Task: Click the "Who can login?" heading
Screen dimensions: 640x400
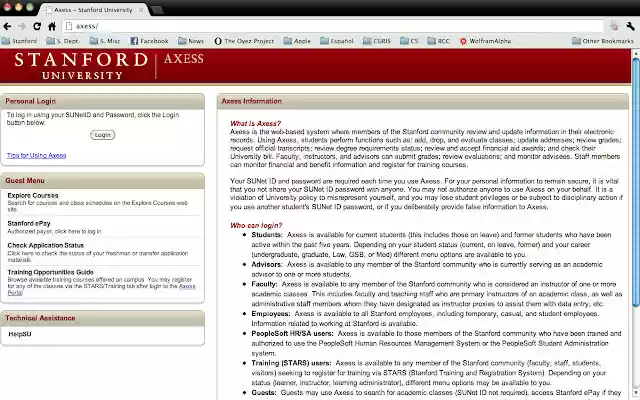Action: (256, 225)
